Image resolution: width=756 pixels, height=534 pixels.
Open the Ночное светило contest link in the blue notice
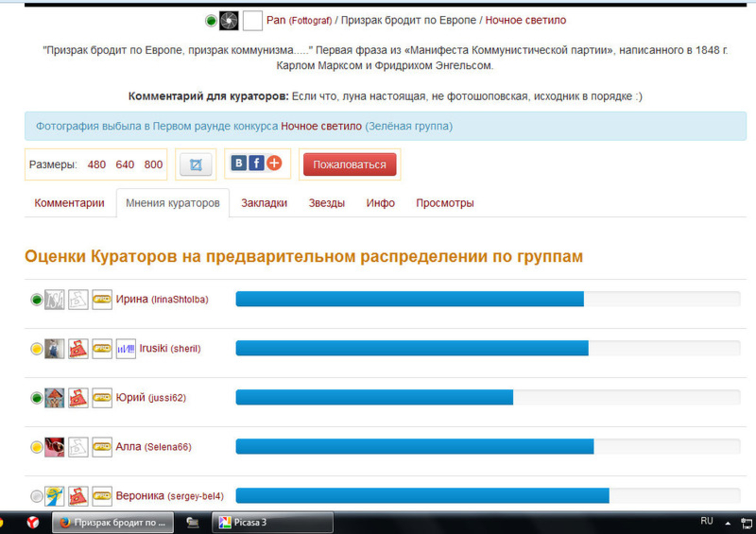click(x=321, y=127)
